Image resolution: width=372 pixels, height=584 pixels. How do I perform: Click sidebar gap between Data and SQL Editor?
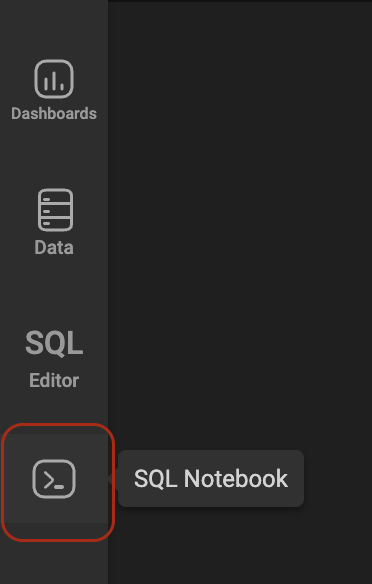pos(54,291)
